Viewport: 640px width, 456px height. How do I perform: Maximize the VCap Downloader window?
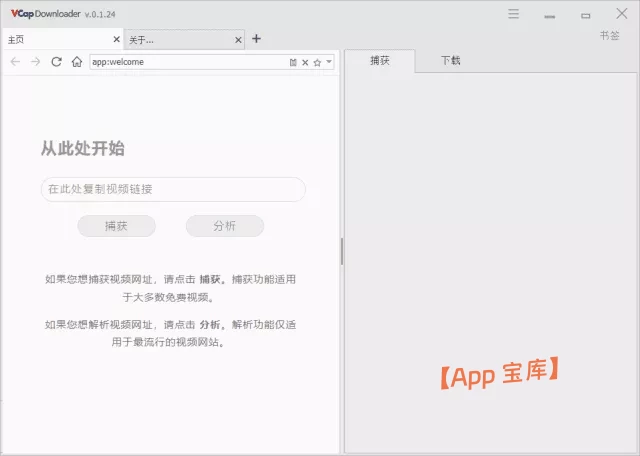[586, 16]
